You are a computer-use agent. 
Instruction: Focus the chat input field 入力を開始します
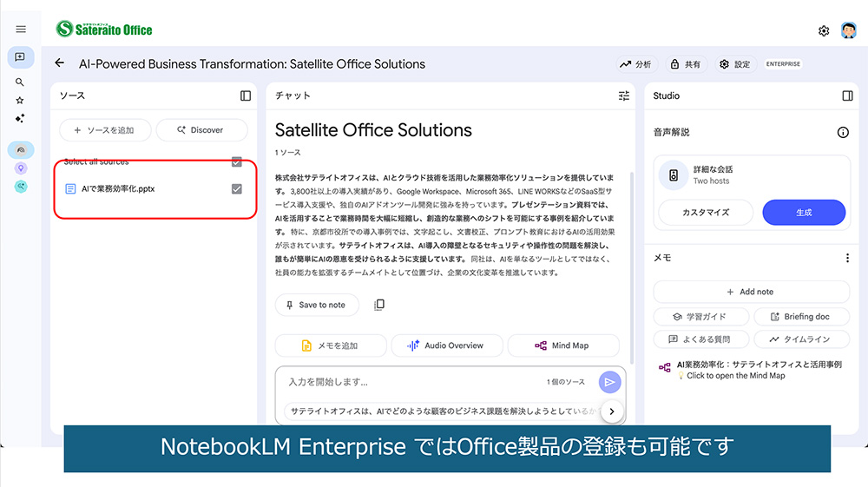coord(408,382)
